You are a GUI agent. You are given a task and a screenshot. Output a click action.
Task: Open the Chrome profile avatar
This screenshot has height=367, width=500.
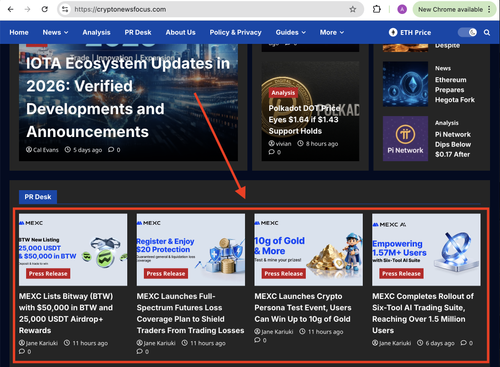point(402,9)
